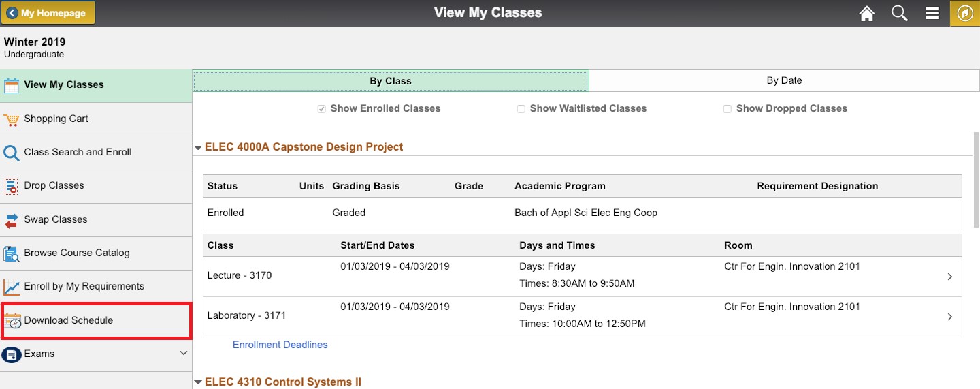Viewport: 980px width, 389px height.
Task: Click the Download Schedule calendar icon
Action: coord(12,321)
